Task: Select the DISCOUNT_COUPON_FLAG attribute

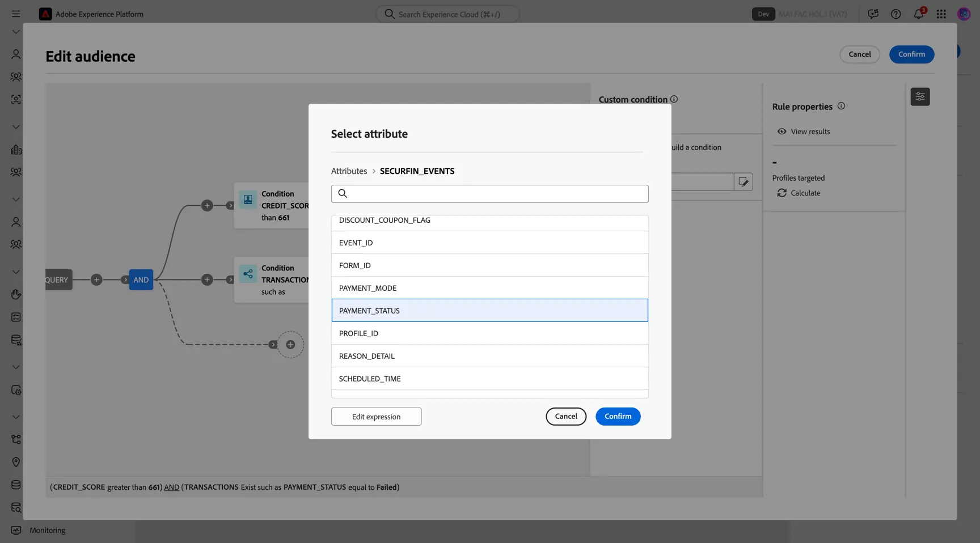Action: (489, 221)
